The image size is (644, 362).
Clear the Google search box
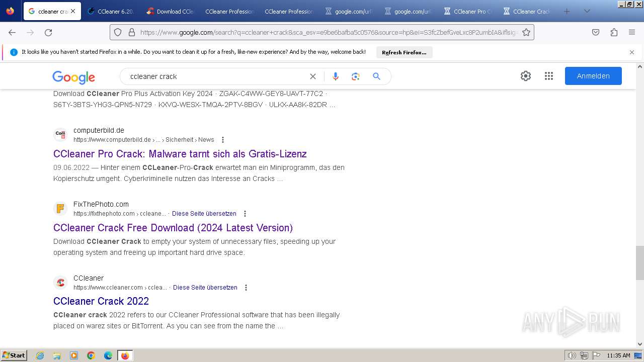(x=313, y=76)
